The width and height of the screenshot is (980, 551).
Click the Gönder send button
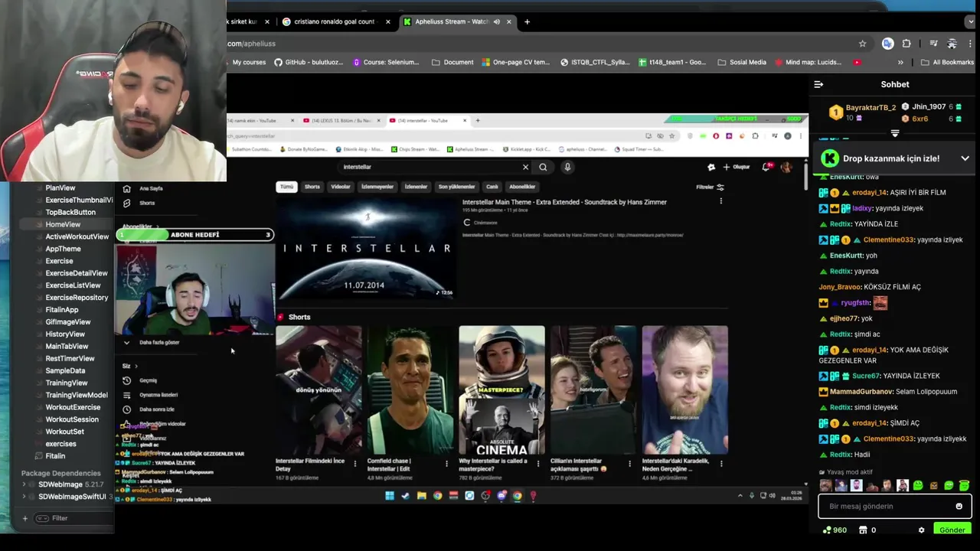click(952, 530)
